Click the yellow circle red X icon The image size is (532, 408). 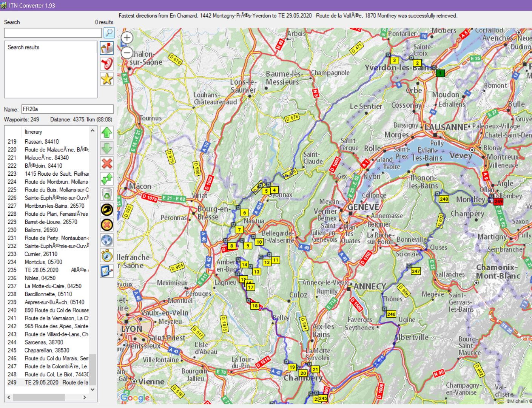[107, 225]
